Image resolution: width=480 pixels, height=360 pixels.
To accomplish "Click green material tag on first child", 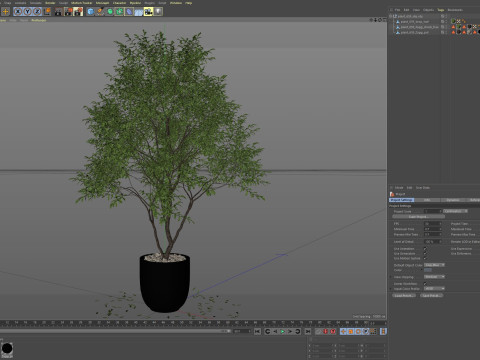I will coord(453,21).
